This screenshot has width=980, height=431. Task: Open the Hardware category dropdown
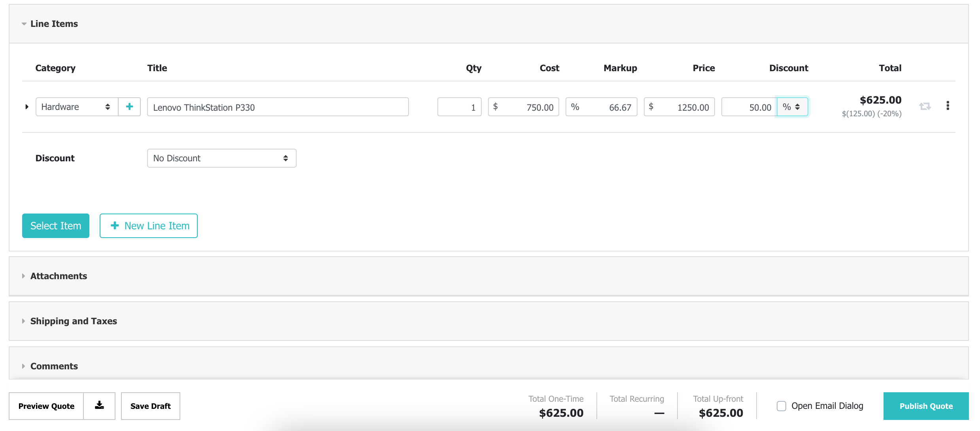[x=77, y=107]
